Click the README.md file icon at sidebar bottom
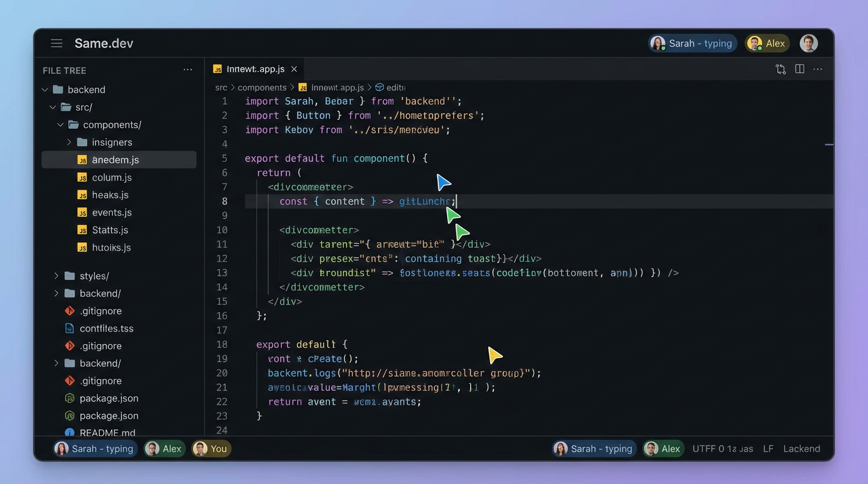 point(69,433)
